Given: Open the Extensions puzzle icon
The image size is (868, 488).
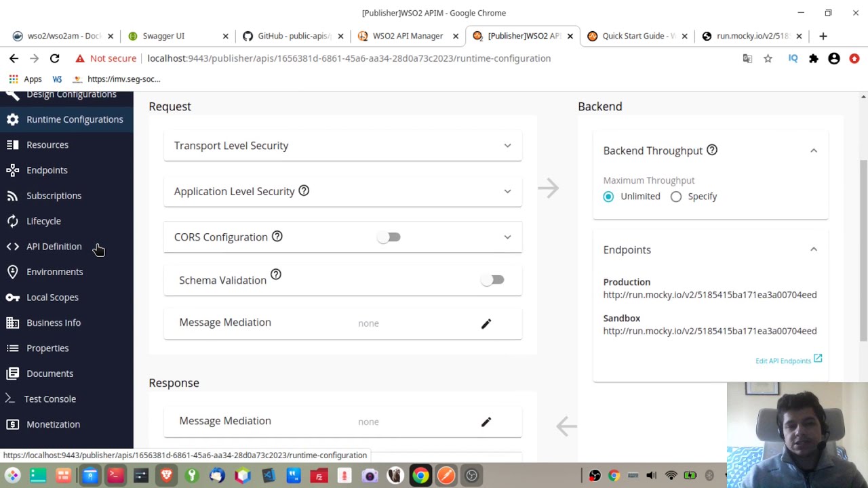Looking at the screenshot, I should tap(813, 59).
